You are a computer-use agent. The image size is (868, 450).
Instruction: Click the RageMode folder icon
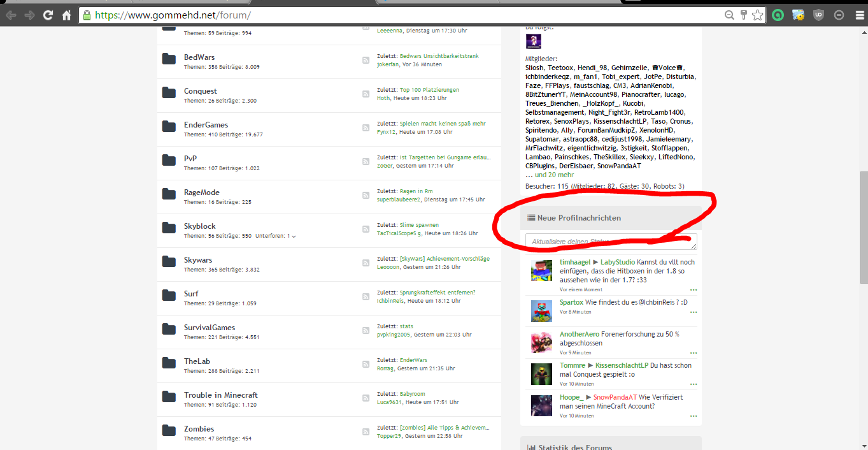(169, 194)
